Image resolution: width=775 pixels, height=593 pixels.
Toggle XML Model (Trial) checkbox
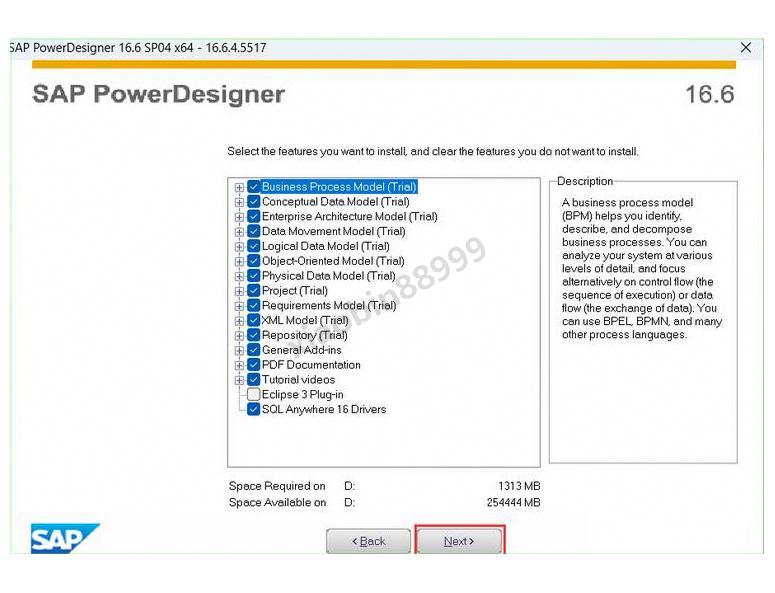(x=254, y=320)
